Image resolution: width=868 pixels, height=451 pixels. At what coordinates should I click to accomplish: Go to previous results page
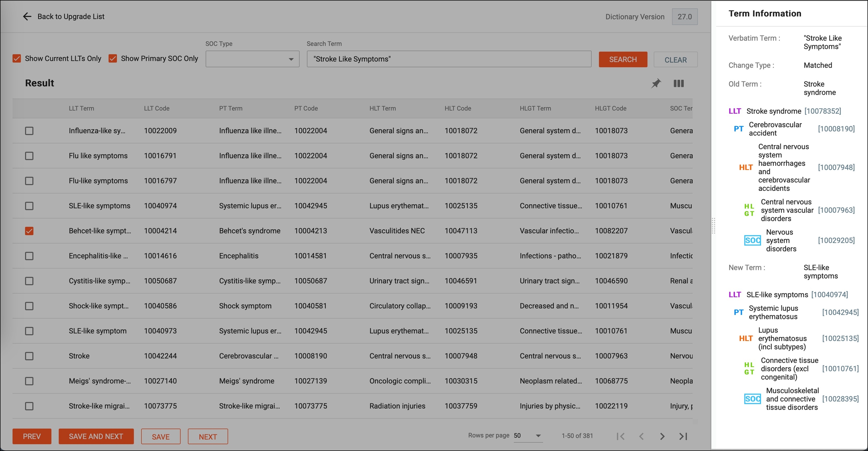tap(641, 436)
